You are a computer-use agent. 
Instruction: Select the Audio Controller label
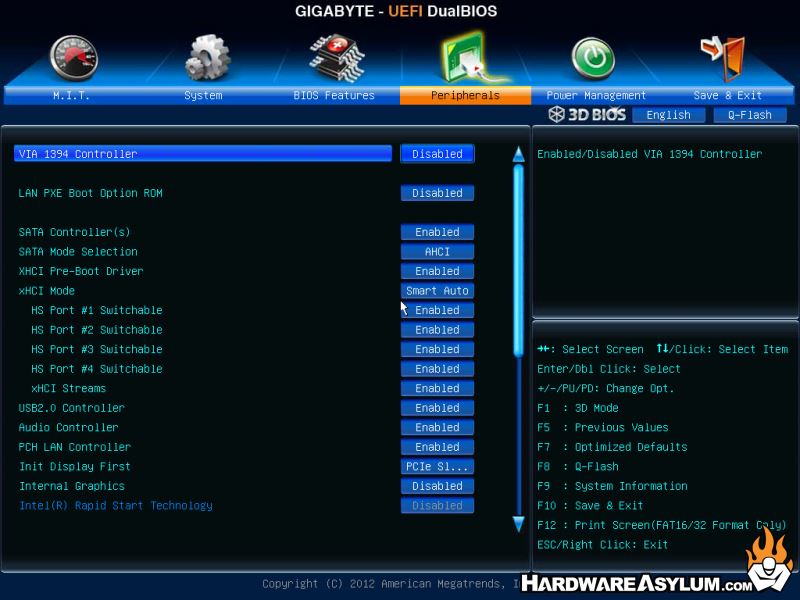(x=68, y=428)
